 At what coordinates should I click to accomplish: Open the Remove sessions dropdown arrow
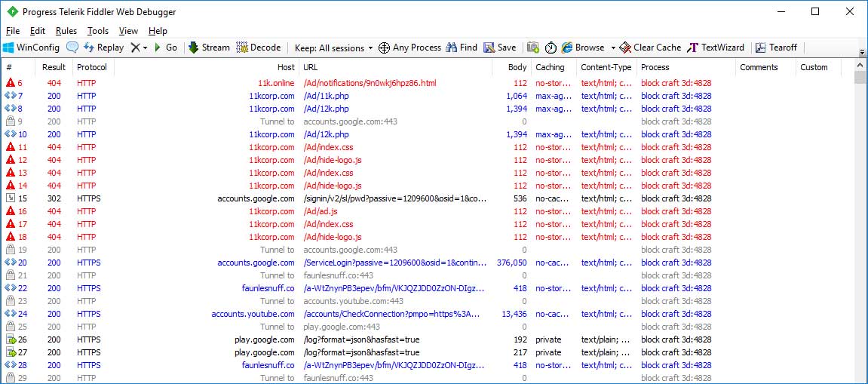pyautogui.click(x=145, y=48)
